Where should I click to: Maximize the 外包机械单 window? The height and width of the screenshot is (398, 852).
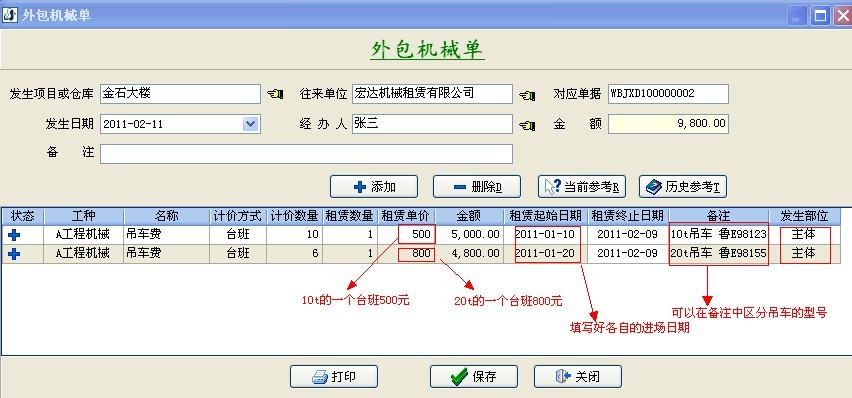click(x=820, y=15)
